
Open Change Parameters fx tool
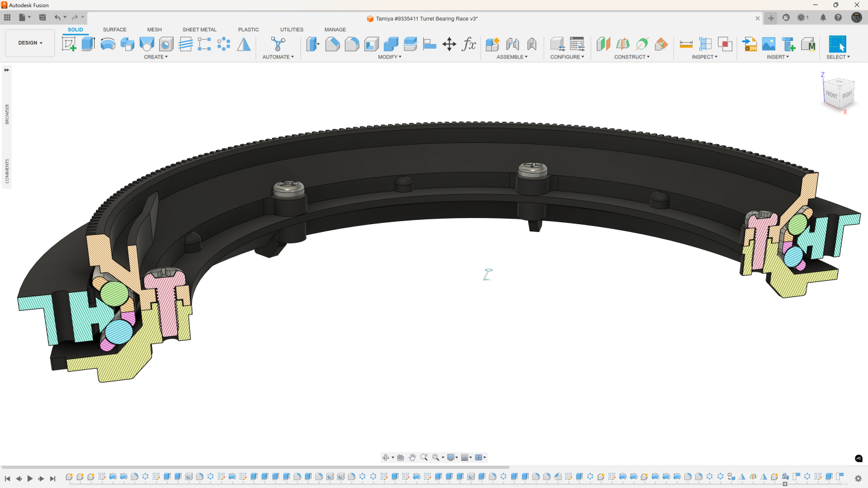click(x=469, y=44)
